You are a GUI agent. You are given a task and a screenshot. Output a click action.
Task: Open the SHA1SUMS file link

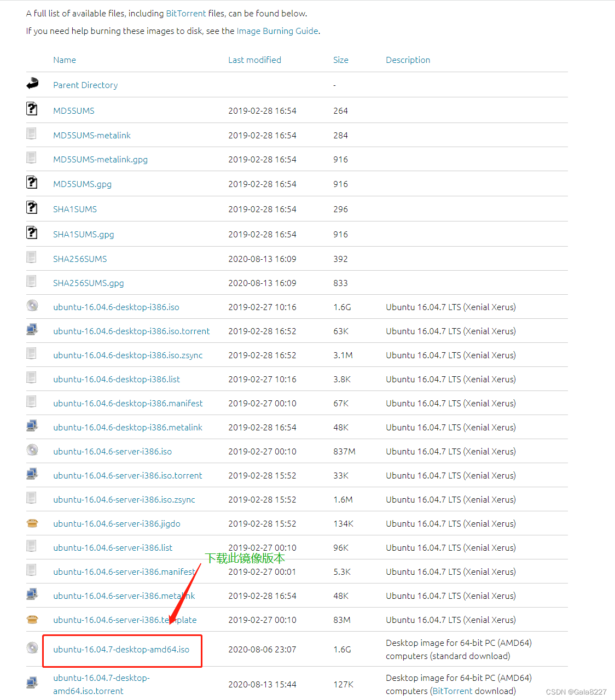click(x=75, y=209)
